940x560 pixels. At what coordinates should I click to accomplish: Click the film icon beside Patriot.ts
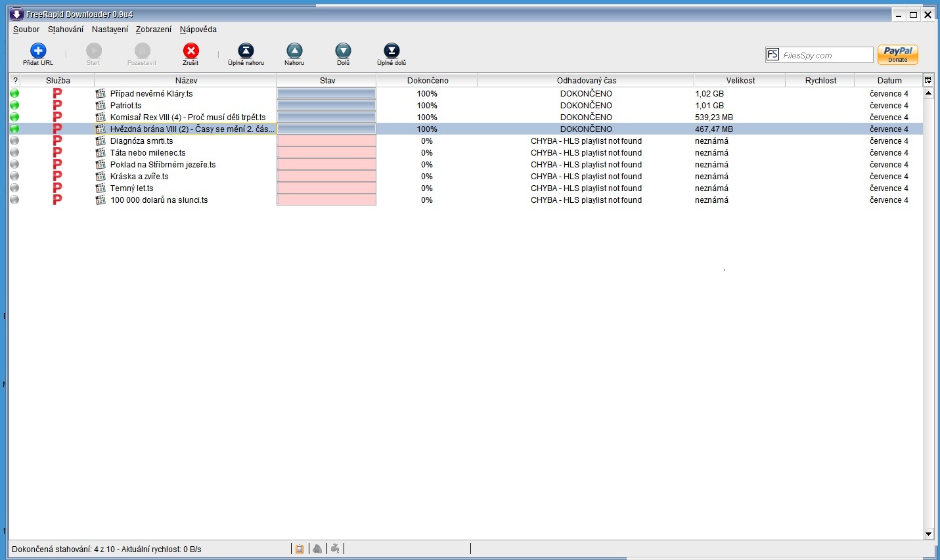click(101, 106)
